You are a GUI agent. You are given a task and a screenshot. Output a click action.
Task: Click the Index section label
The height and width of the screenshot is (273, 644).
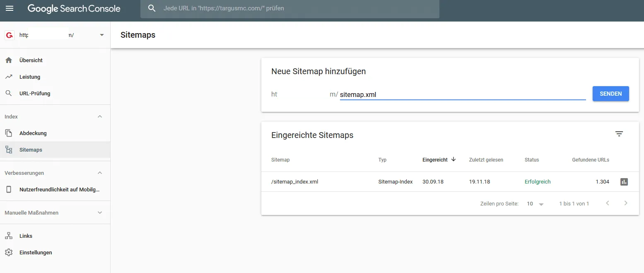11,116
